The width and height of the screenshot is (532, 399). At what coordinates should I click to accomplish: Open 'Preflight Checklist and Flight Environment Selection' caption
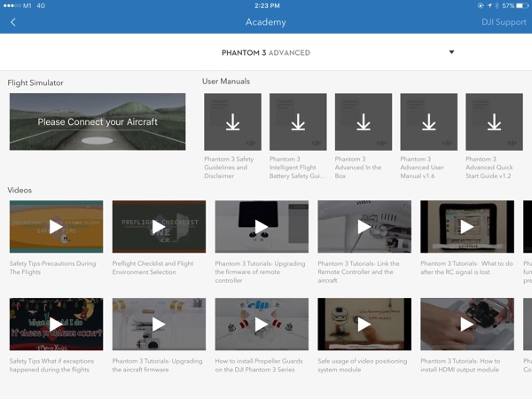pos(153,268)
